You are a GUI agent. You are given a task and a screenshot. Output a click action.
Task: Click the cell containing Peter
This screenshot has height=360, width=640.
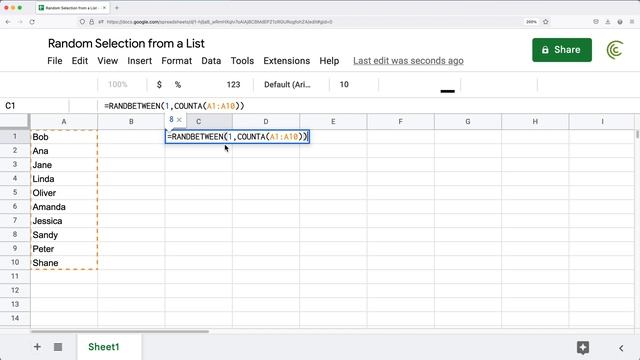(x=64, y=249)
